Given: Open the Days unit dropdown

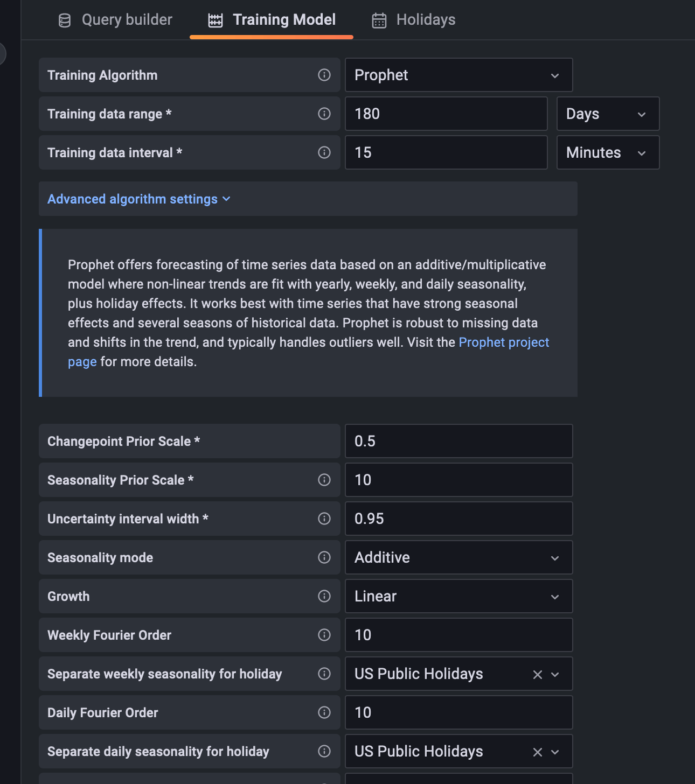Looking at the screenshot, I should coord(607,114).
